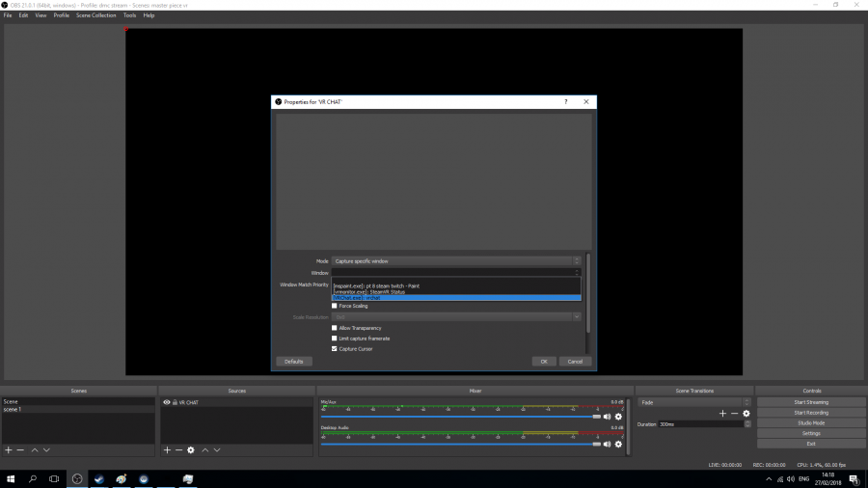This screenshot has width=868, height=488.
Task: Move scene up in Scenes panel
Action: tap(35, 449)
